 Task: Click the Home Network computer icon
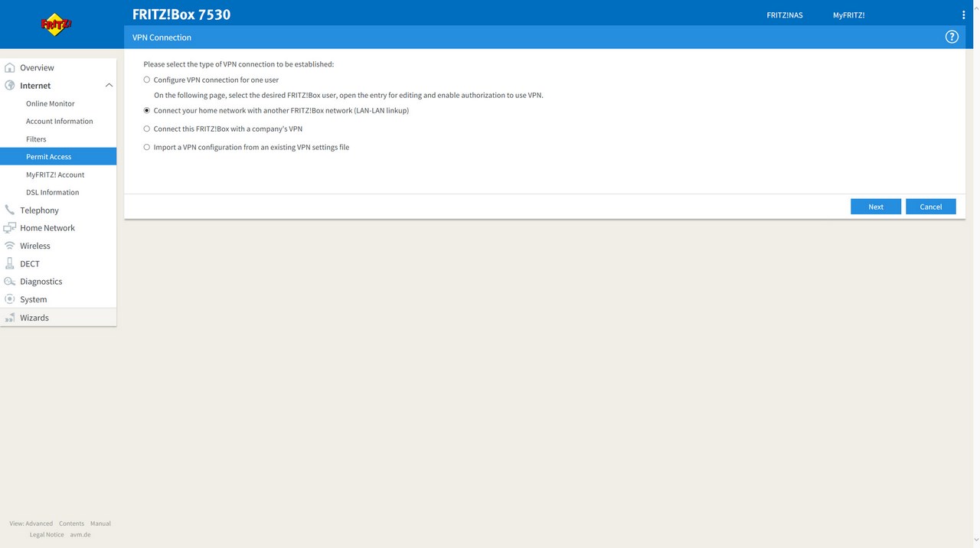(10, 228)
